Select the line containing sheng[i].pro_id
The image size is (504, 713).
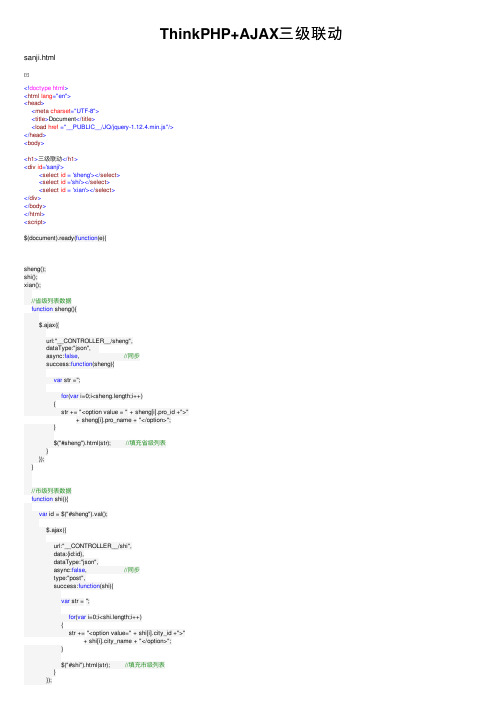coord(125,412)
